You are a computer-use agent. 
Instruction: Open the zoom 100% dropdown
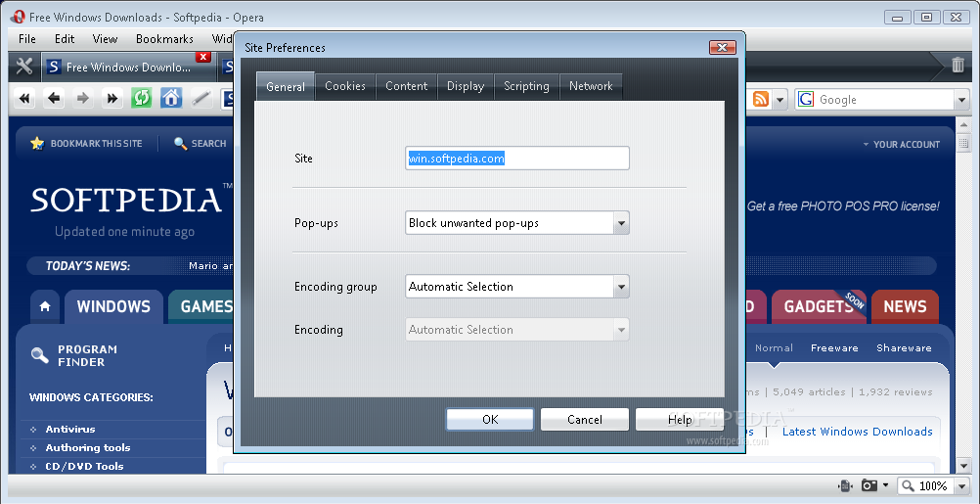coord(959,485)
